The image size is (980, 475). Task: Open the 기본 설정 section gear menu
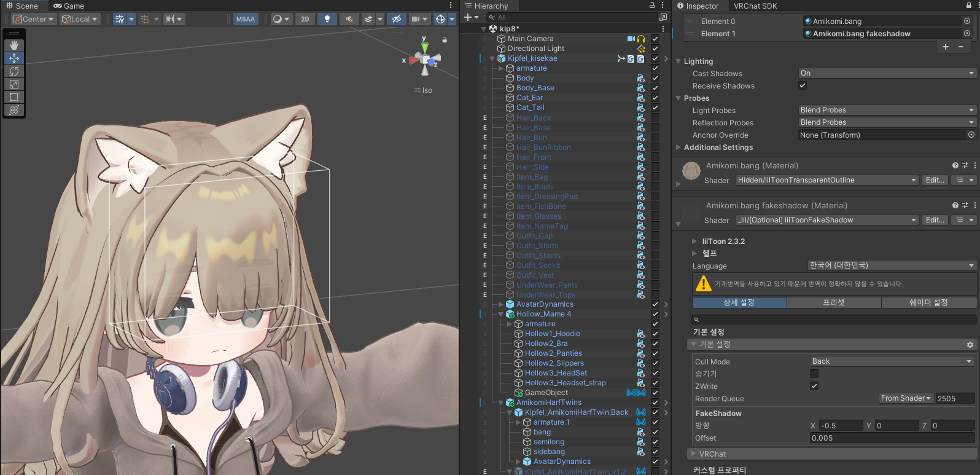point(970,345)
